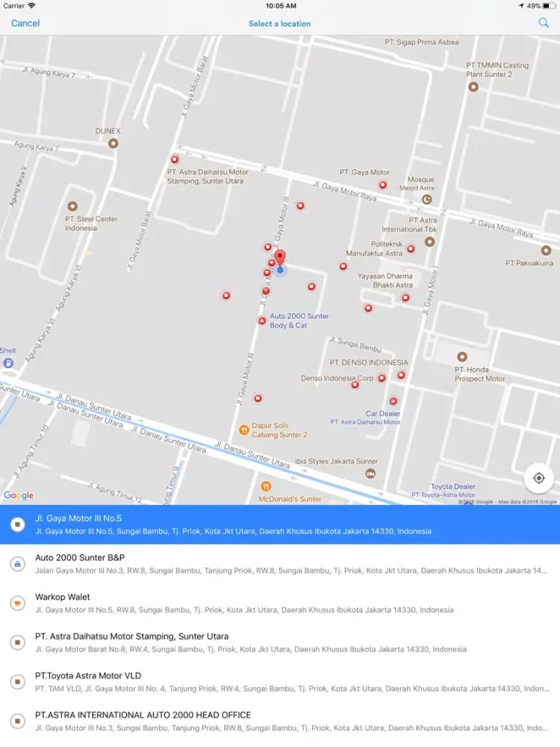Tap Auto 2000 Sunter Body & Cat marker
This screenshot has height=747, width=560.
click(x=261, y=320)
